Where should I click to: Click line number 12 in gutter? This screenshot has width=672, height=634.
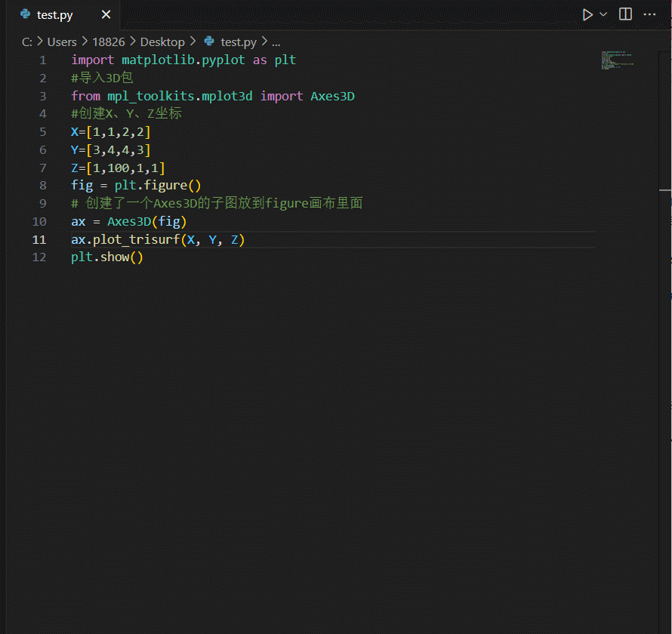click(x=39, y=257)
